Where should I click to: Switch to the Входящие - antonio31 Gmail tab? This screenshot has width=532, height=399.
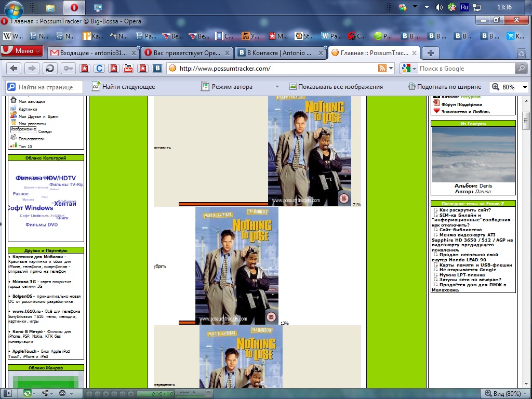click(x=94, y=53)
